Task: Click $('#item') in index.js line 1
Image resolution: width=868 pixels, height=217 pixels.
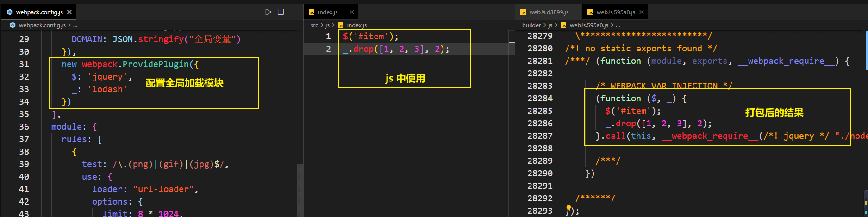Action: pos(368,37)
